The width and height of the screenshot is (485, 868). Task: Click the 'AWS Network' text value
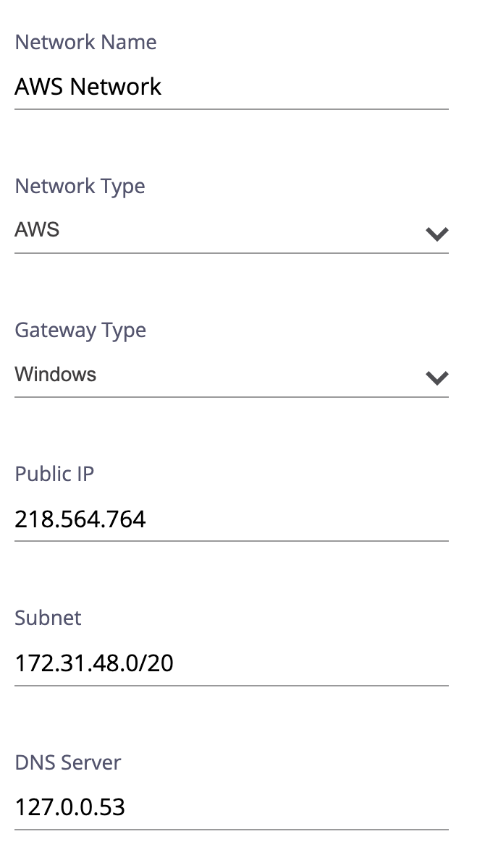[x=88, y=88]
